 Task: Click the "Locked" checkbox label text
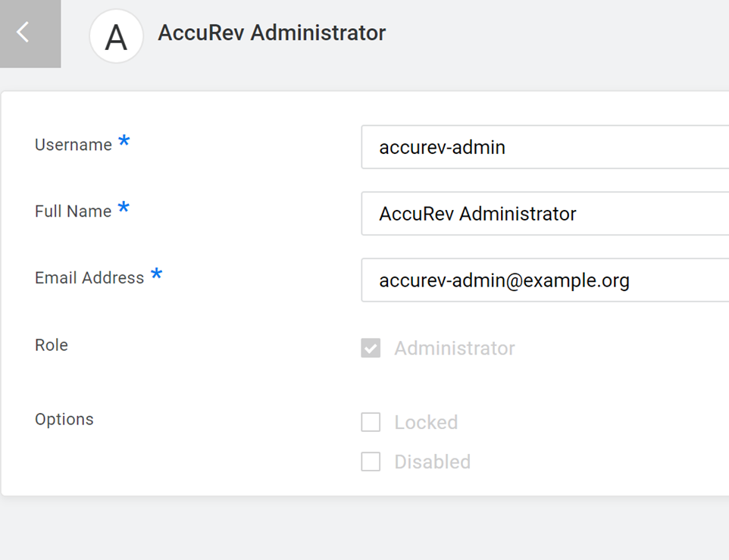pyautogui.click(x=426, y=422)
